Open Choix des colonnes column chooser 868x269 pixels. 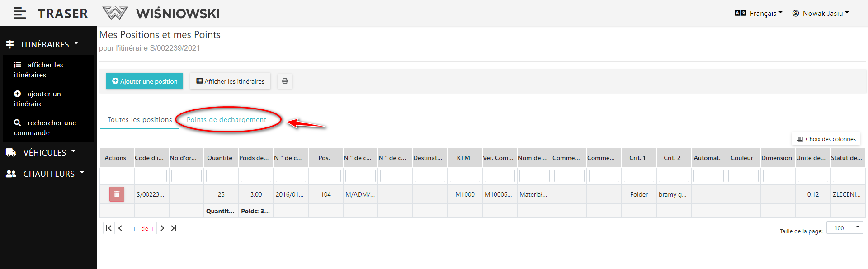coord(826,139)
